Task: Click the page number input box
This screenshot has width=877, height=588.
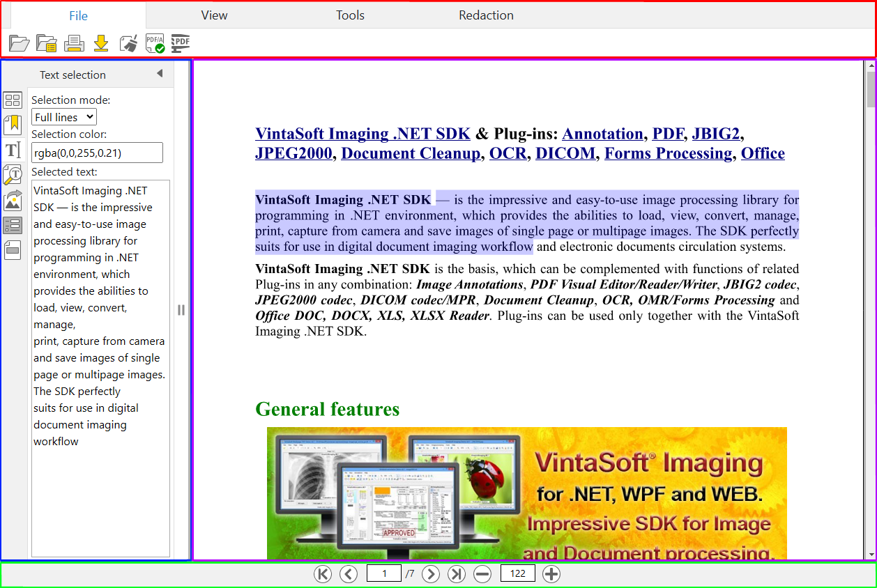Action: (384, 573)
